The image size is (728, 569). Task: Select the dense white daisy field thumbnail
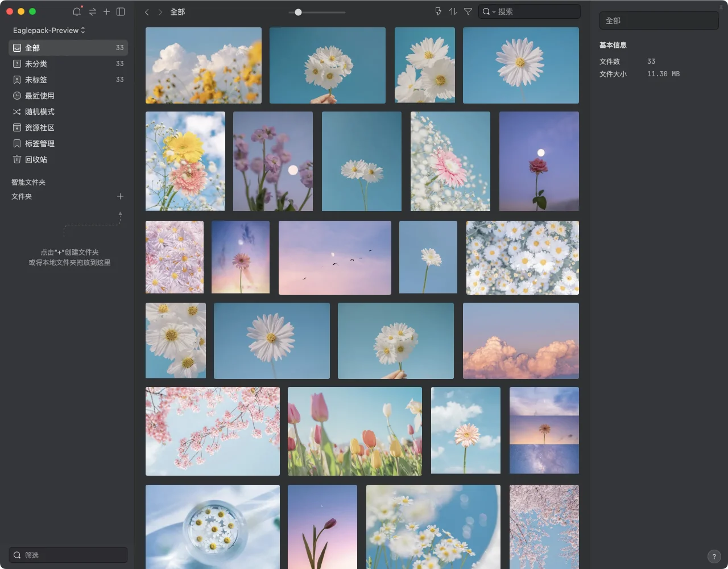[523, 258]
